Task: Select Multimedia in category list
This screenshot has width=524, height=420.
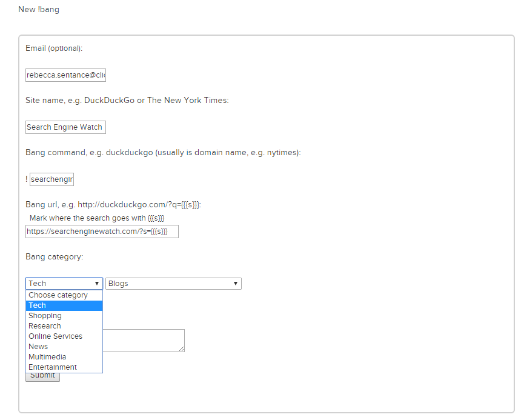Action: click(47, 357)
